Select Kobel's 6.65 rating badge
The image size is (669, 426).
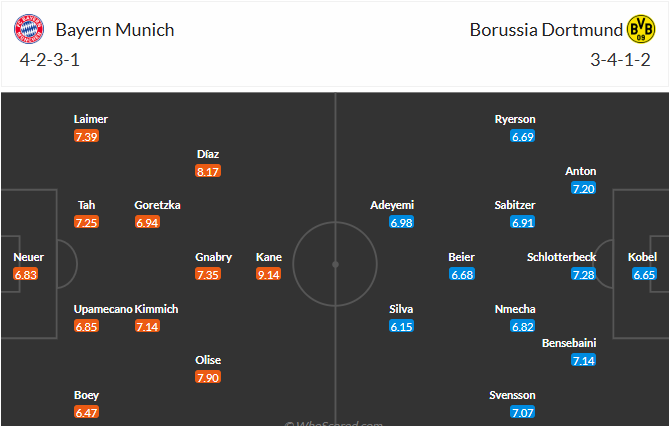(x=644, y=274)
